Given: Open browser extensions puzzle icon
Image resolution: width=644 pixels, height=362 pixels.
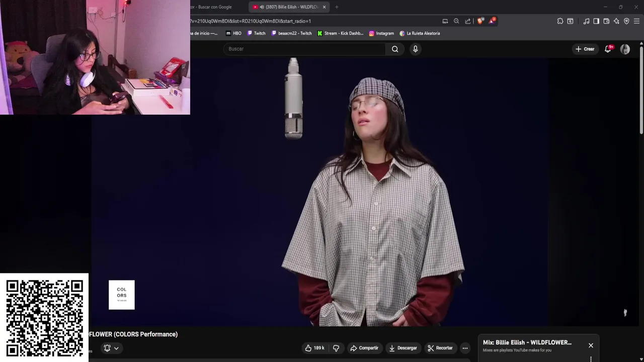Looking at the screenshot, I should 560,21.
